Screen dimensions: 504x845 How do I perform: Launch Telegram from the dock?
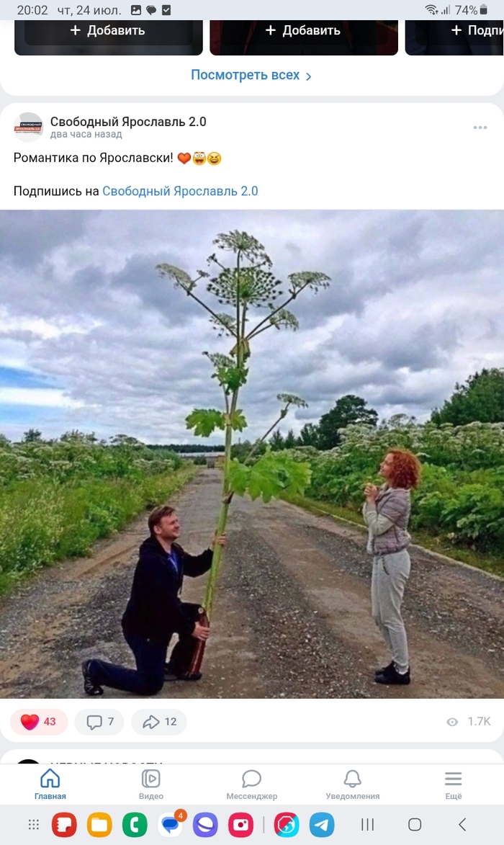[x=322, y=825]
